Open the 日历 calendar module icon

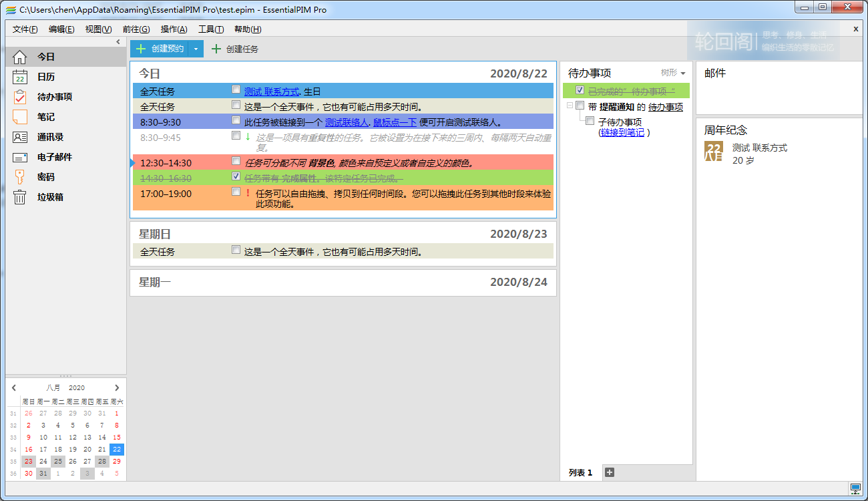20,77
